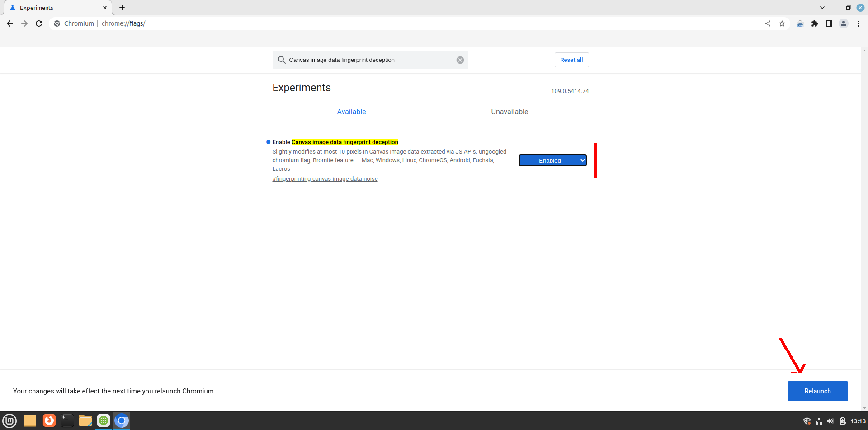Open the Extensions puzzle icon

point(815,23)
